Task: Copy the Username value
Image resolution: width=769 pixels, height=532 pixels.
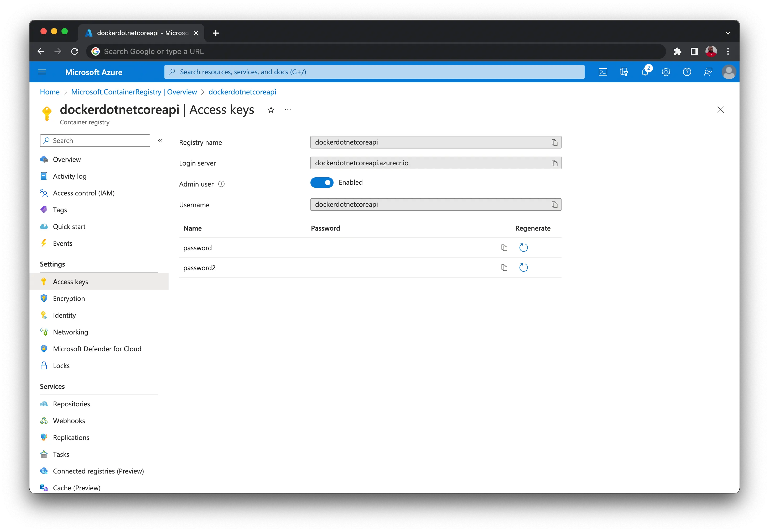Action: click(x=554, y=204)
